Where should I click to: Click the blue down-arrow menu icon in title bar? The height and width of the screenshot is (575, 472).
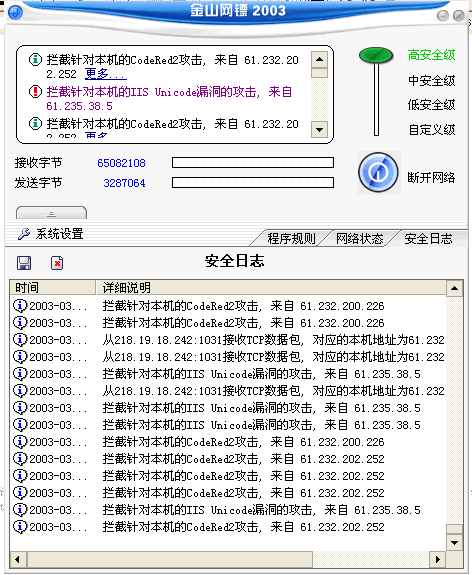coord(15,12)
